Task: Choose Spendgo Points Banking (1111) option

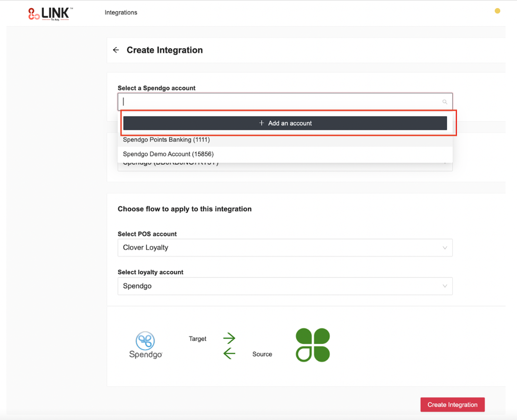Action: pyautogui.click(x=166, y=140)
